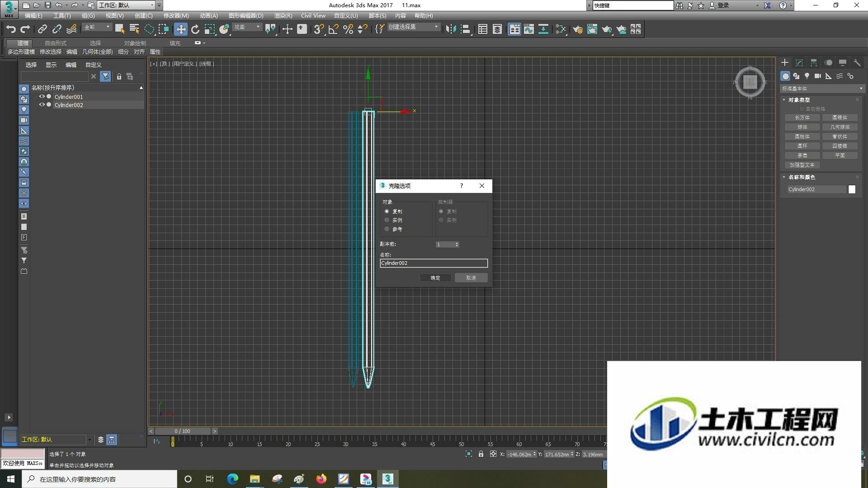
Task: Toggle the explorer filter funnel button
Action: pyautogui.click(x=105, y=76)
